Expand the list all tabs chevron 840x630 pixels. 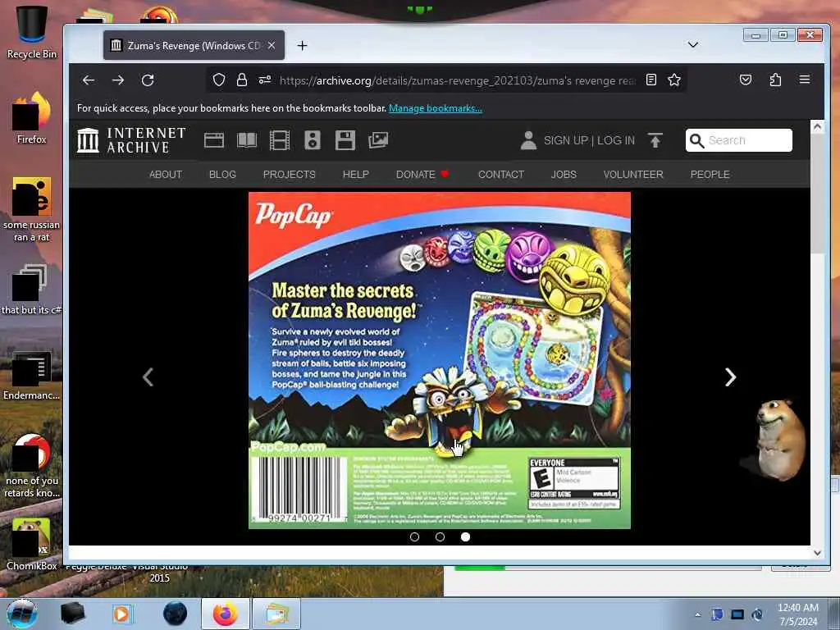click(692, 44)
